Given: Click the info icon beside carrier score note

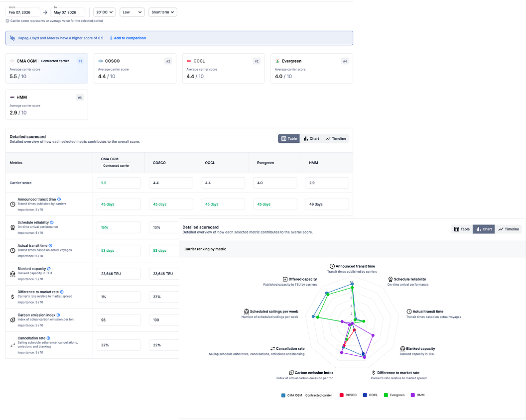Looking at the screenshot, I should 7,21.
